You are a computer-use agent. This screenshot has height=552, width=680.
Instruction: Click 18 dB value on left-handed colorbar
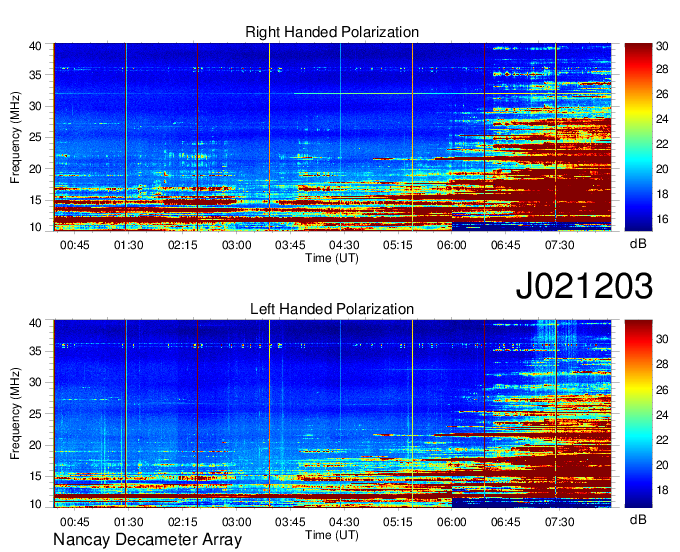click(662, 490)
